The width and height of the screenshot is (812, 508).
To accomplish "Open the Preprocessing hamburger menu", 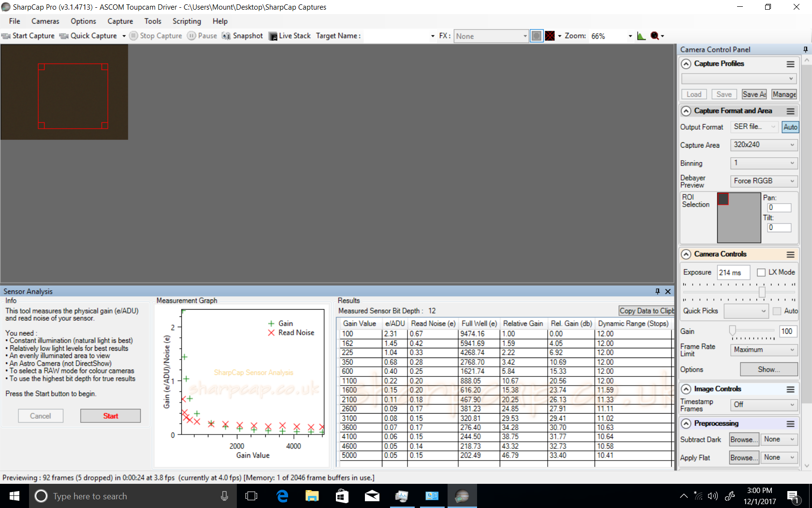I will point(790,424).
